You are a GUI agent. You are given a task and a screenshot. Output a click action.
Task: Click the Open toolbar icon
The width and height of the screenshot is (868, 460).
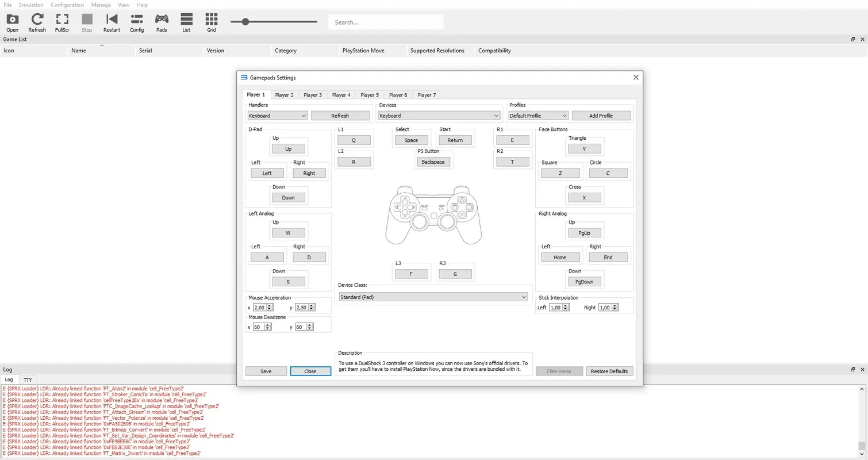(x=12, y=22)
